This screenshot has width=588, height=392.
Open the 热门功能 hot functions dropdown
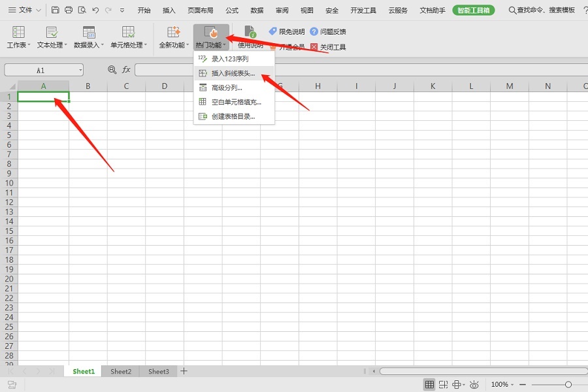click(x=212, y=36)
